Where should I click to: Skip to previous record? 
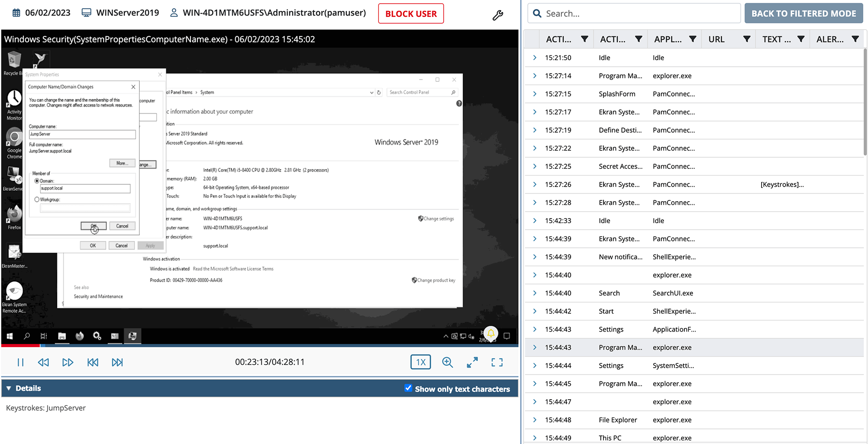[93, 362]
